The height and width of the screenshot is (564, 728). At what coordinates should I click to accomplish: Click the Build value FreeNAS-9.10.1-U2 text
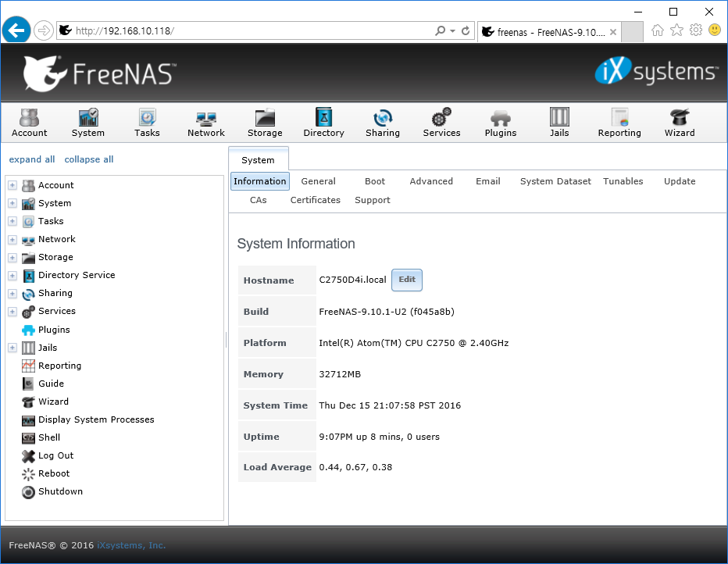pos(387,312)
